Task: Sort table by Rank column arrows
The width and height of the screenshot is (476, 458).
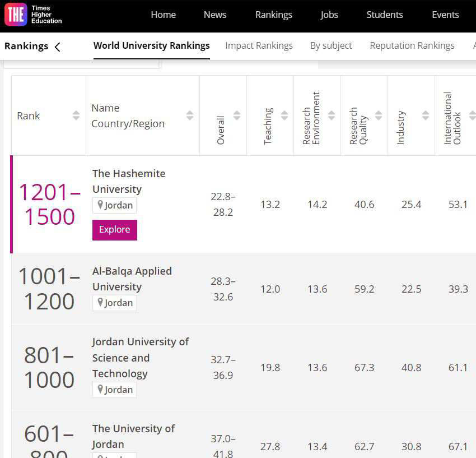Action: coord(76,115)
